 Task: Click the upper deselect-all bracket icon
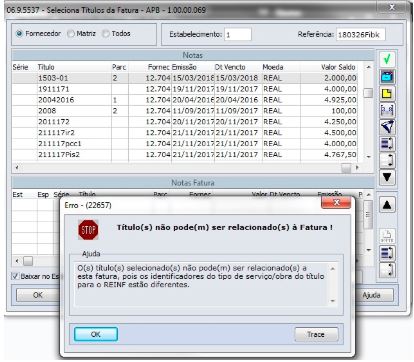pos(387,160)
